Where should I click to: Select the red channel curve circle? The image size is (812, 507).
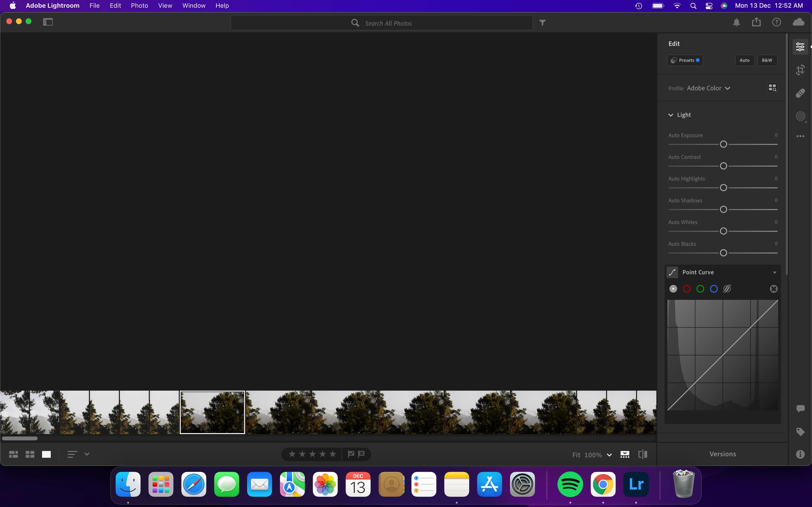click(687, 289)
